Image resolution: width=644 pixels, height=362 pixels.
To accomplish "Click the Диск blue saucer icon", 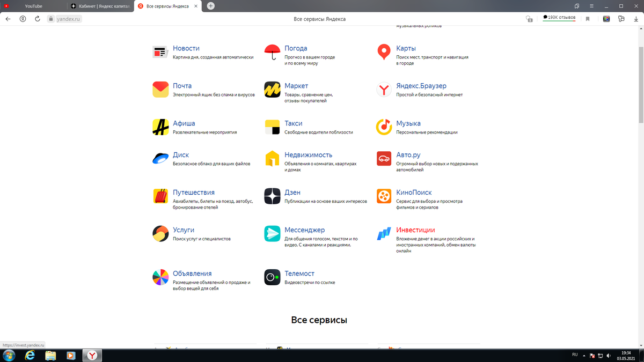I will click(x=160, y=158).
